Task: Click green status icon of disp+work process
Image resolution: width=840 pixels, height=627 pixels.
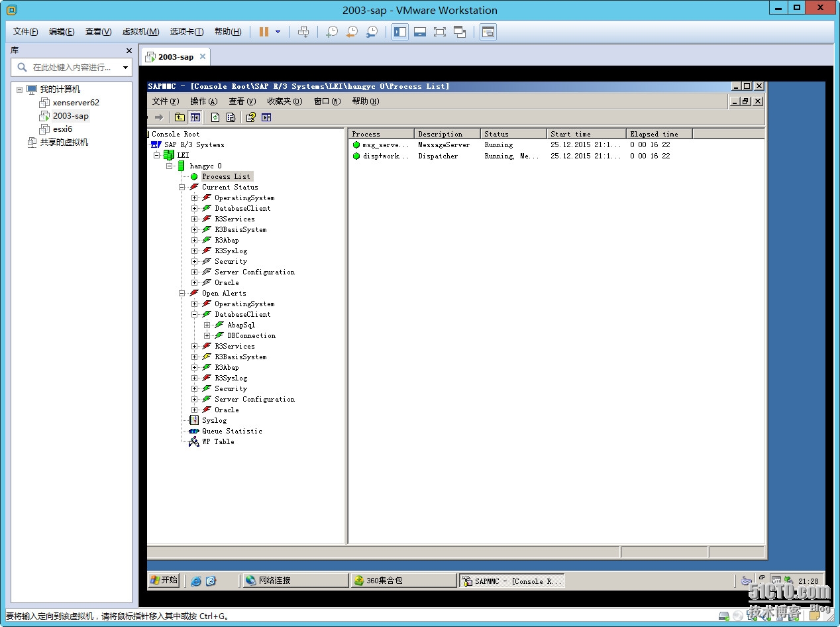Action: [x=356, y=156]
